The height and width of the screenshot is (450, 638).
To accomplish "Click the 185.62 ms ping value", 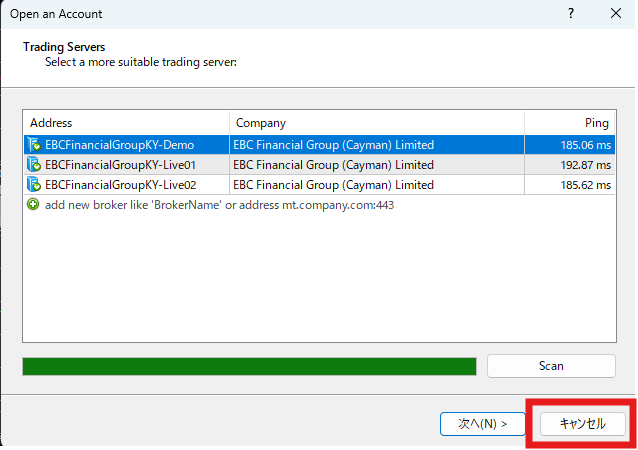I will (x=586, y=185).
